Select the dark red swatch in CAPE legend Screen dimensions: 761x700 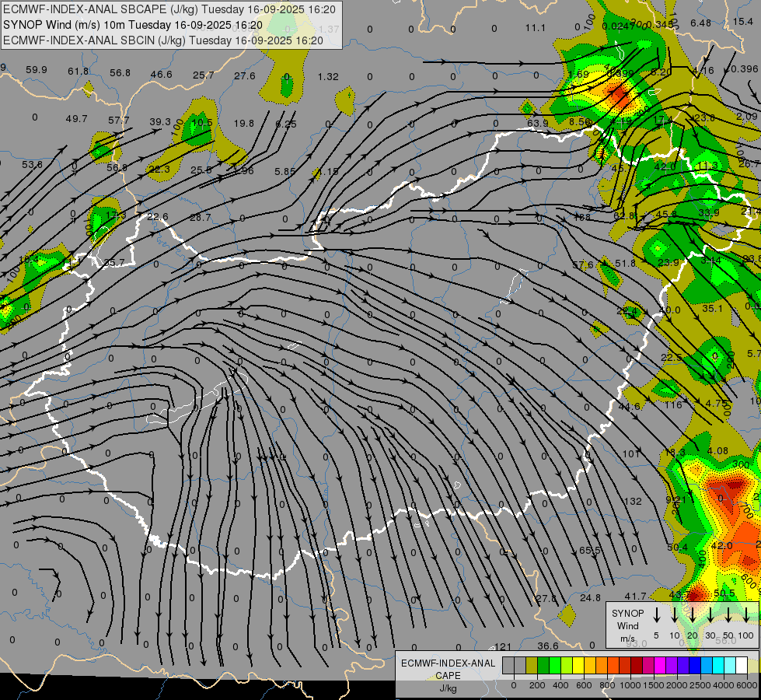[x=637, y=665]
